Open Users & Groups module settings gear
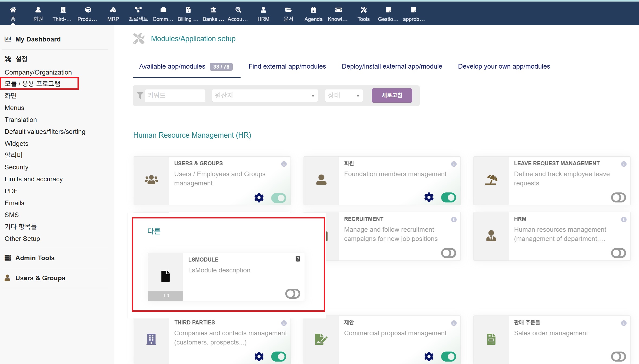 [259, 198]
